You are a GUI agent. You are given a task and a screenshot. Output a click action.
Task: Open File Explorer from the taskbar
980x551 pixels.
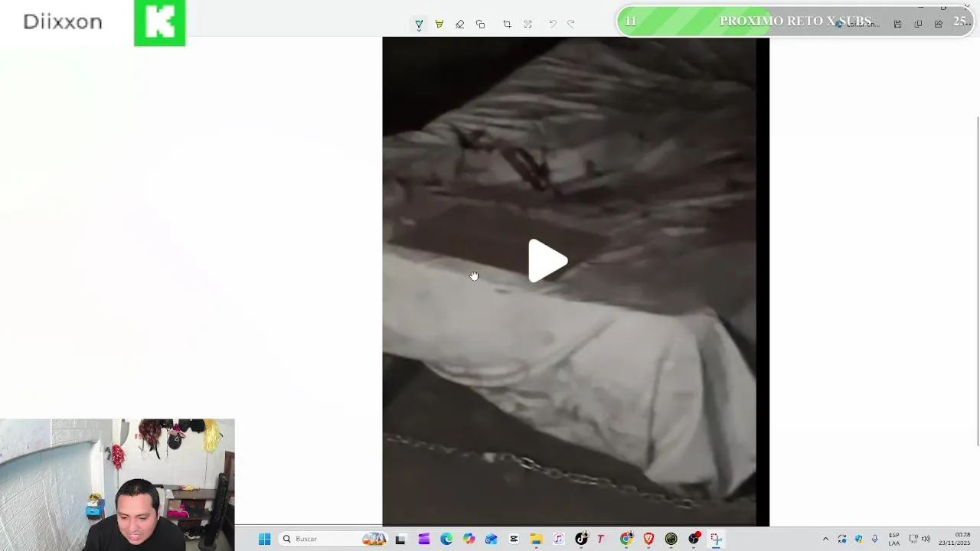pyautogui.click(x=536, y=539)
